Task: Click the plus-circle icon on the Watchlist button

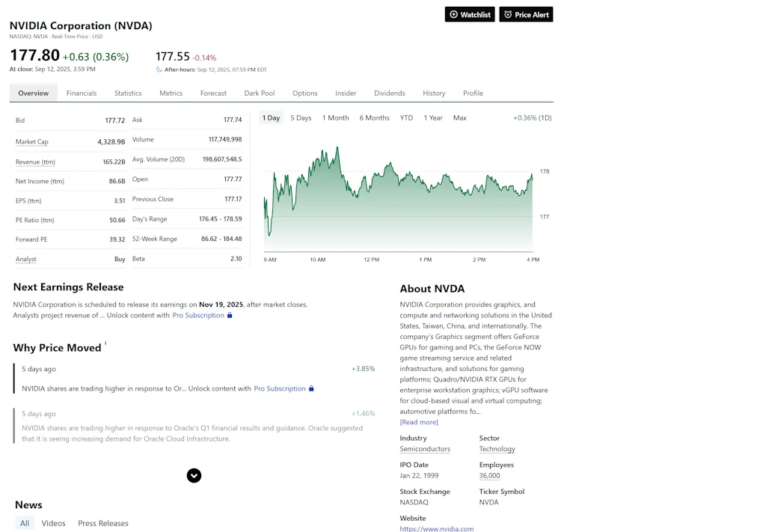Action: pos(453,13)
